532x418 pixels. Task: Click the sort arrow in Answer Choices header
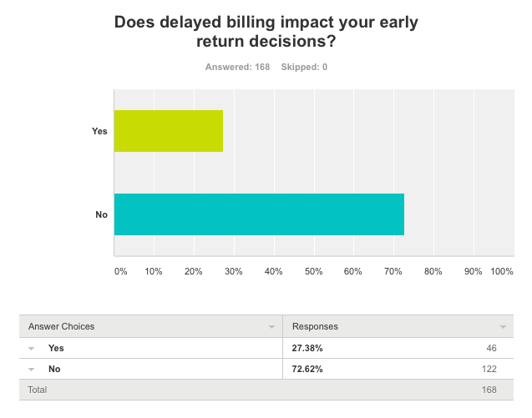[x=271, y=327]
